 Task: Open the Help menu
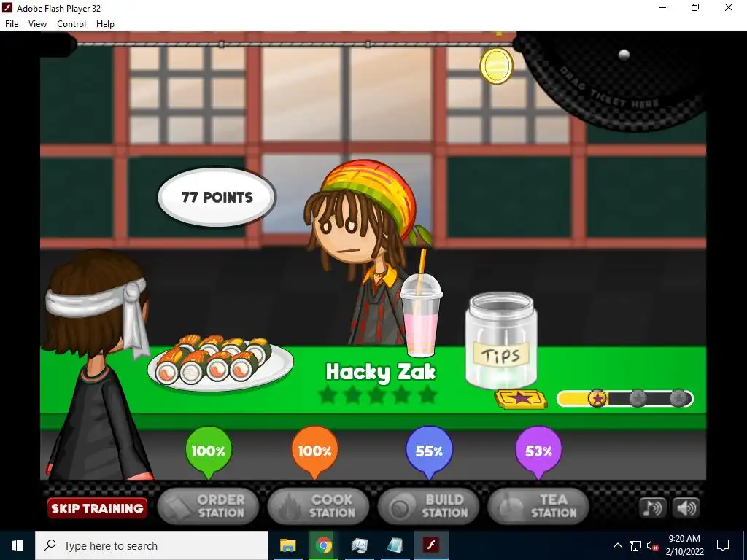105,24
